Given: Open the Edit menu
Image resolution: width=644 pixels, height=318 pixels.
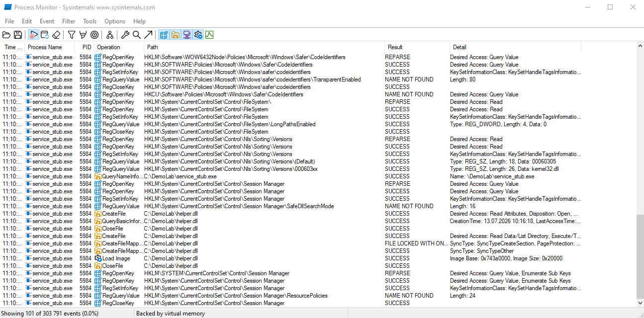Looking at the screenshot, I should 27,21.
